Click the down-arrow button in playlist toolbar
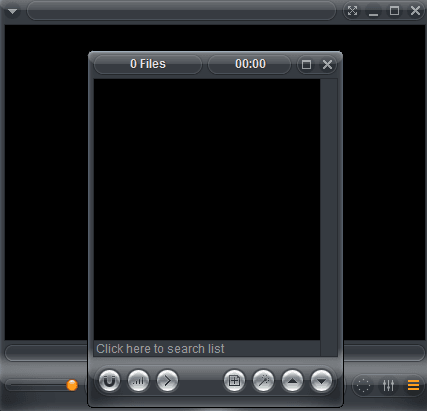 pos(321,380)
